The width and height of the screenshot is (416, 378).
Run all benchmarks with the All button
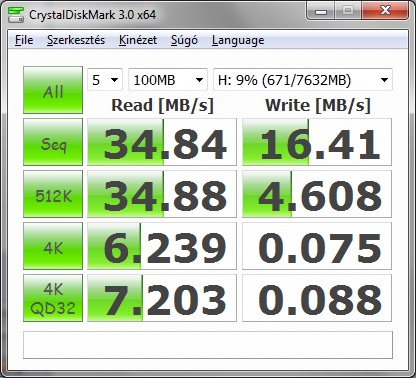(x=53, y=90)
